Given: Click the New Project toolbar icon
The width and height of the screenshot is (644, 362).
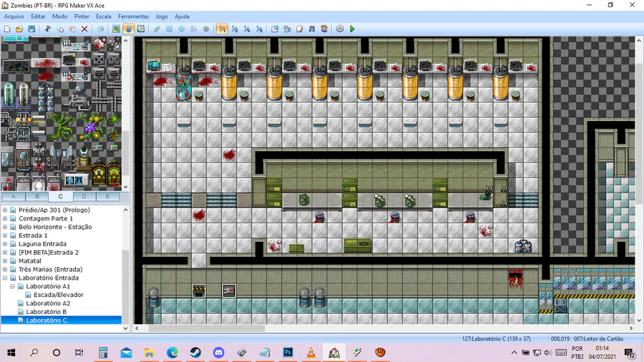Looking at the screenshot, I should point(7,29).
